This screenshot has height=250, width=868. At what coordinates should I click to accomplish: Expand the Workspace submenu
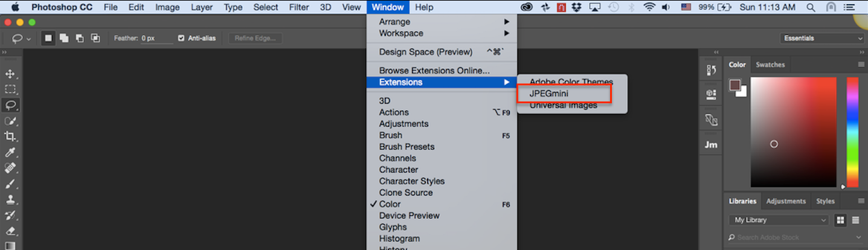[442, 33]
